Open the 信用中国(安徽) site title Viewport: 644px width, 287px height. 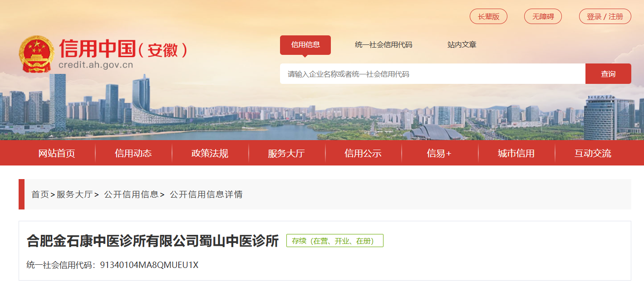click(x=123, y=49)
